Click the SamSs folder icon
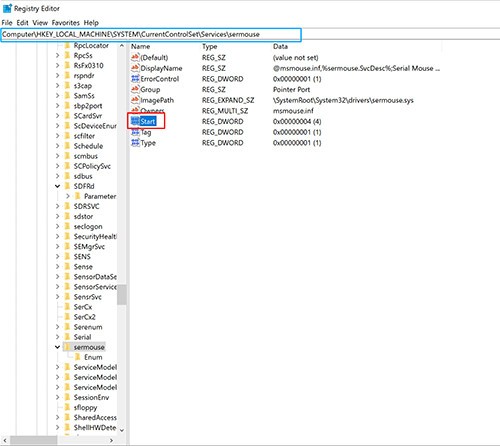Viewport: 500px width, 446px height. click(x=67, y=96)
